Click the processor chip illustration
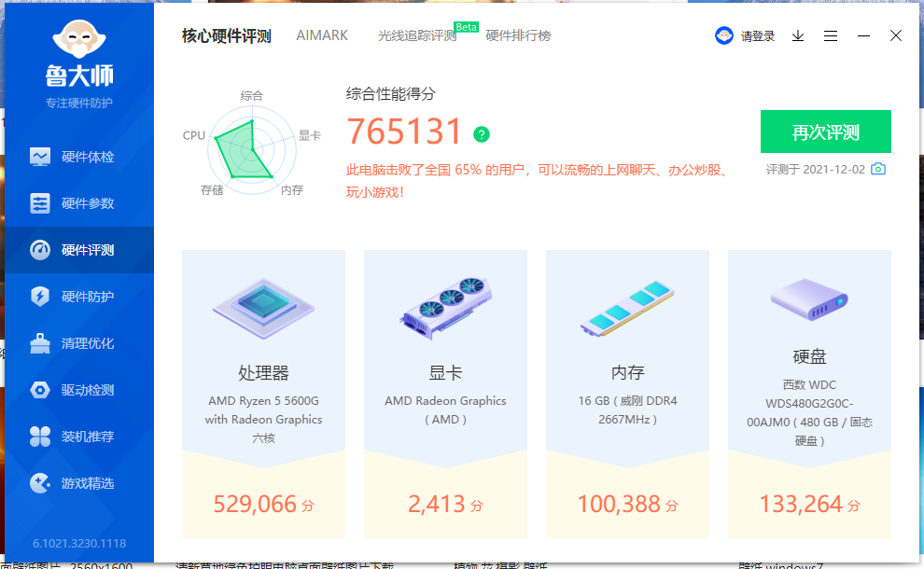The height and width of the screenshot is (569, 924). coord(263,309)
